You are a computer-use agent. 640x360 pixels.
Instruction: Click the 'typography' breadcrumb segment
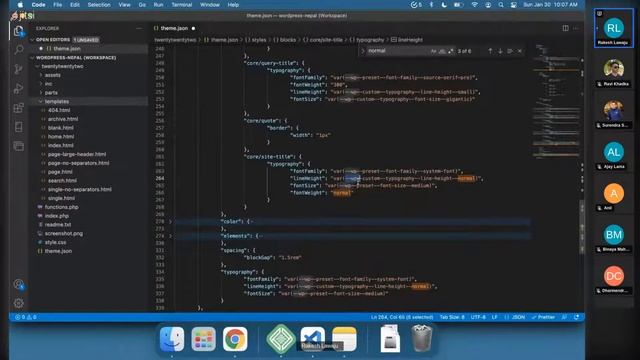click(x=370, y=40)
